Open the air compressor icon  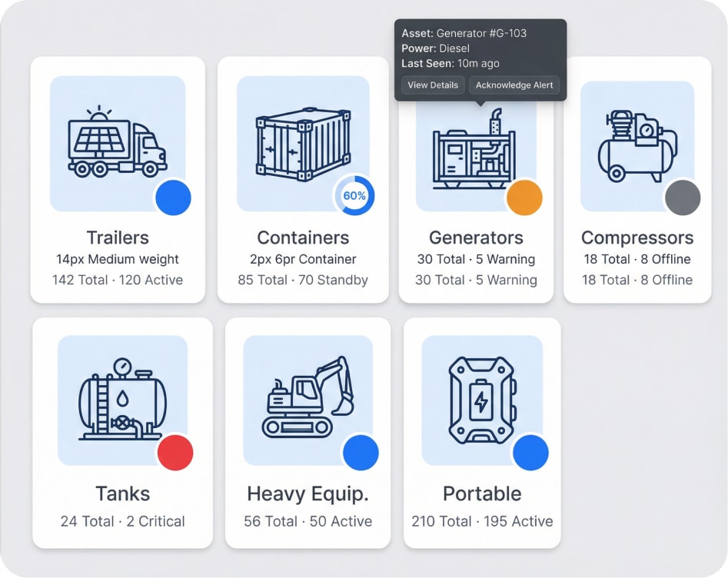(637, 145)
